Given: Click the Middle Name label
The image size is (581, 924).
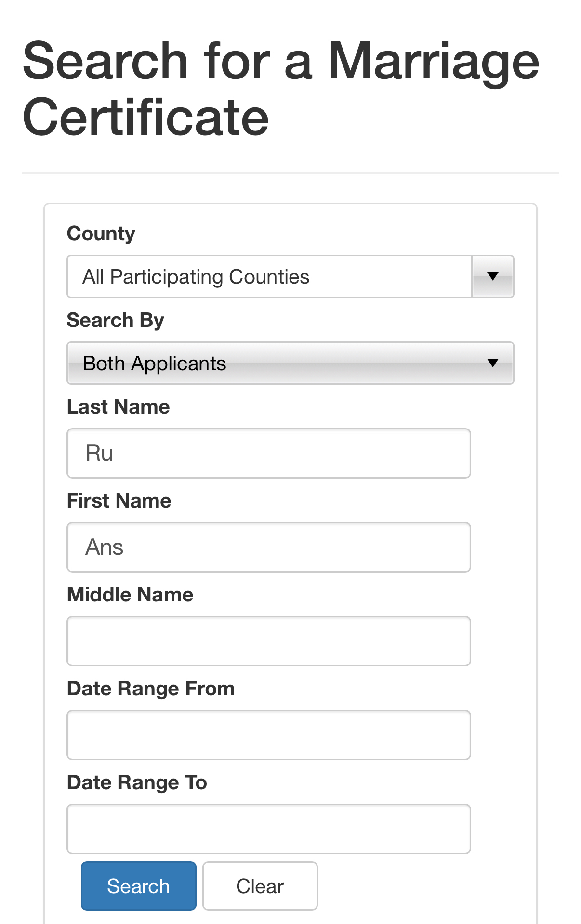Looking at the screenshot, I should point(130,595).
